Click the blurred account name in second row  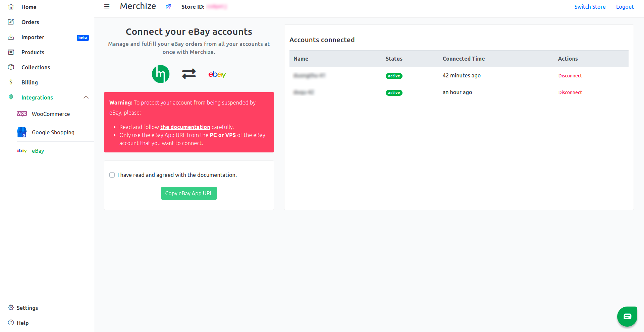coord(304,92)
